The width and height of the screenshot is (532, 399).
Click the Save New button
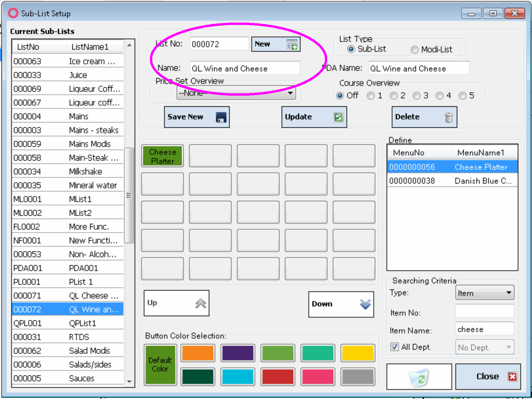click(x=197, y=117)
